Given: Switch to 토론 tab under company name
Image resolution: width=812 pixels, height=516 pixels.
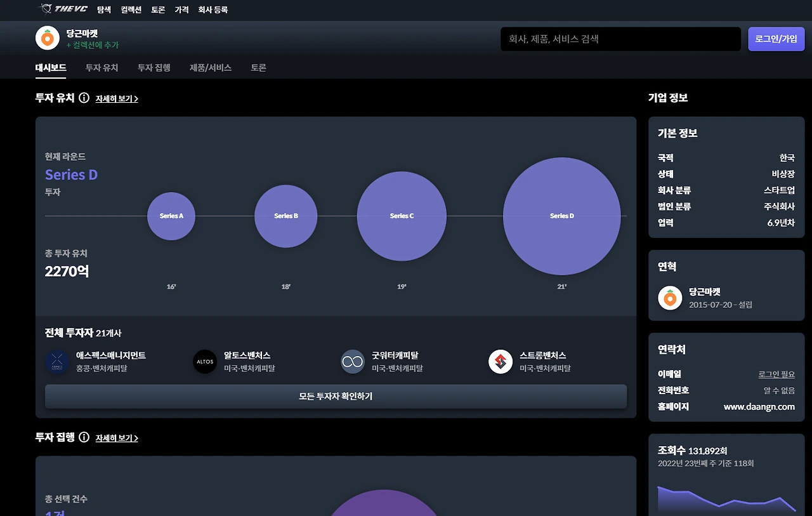Looking at the screenshot, I should click(x=258, y=67).
